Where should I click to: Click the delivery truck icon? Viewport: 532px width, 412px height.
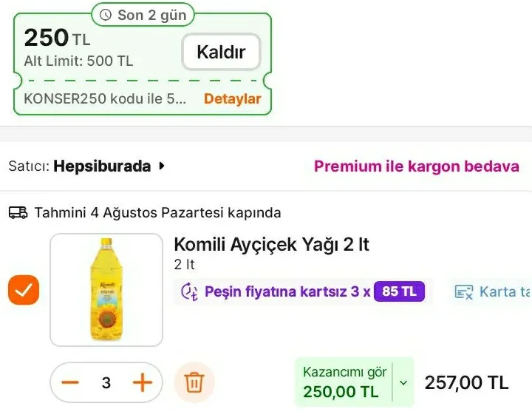click(18, 213)
